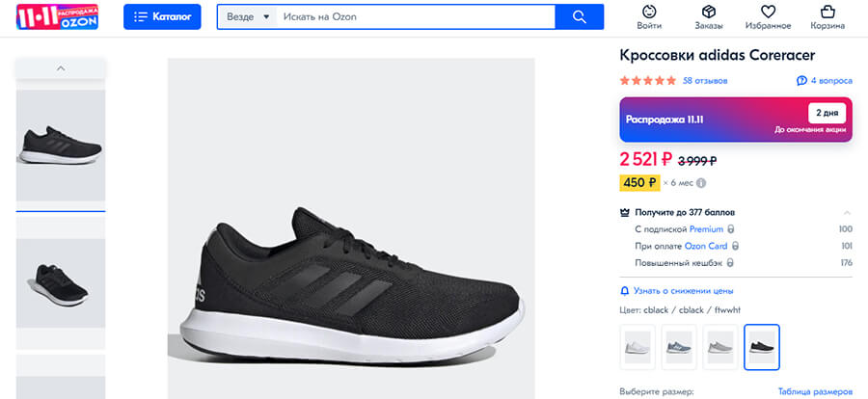Click the Искать на Ozon search field
This screenshot has width=868, height=399.
click(x=415, y=17)
